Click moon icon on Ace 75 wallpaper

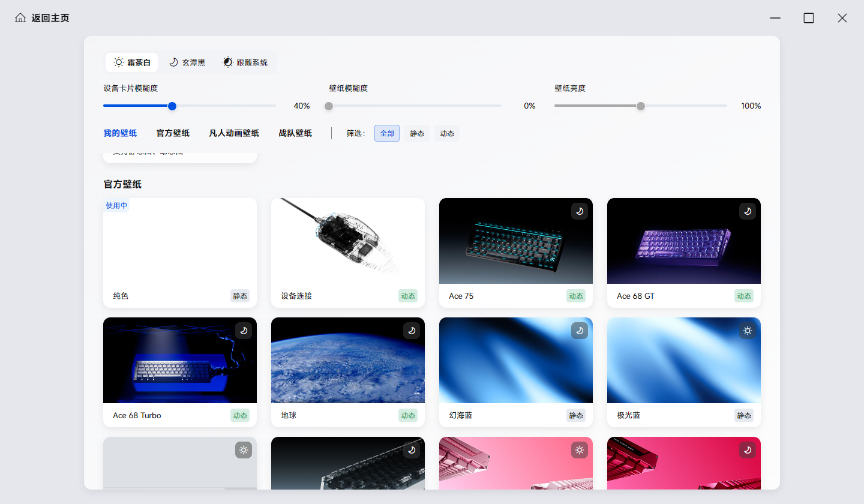click(x=580, y=211)
